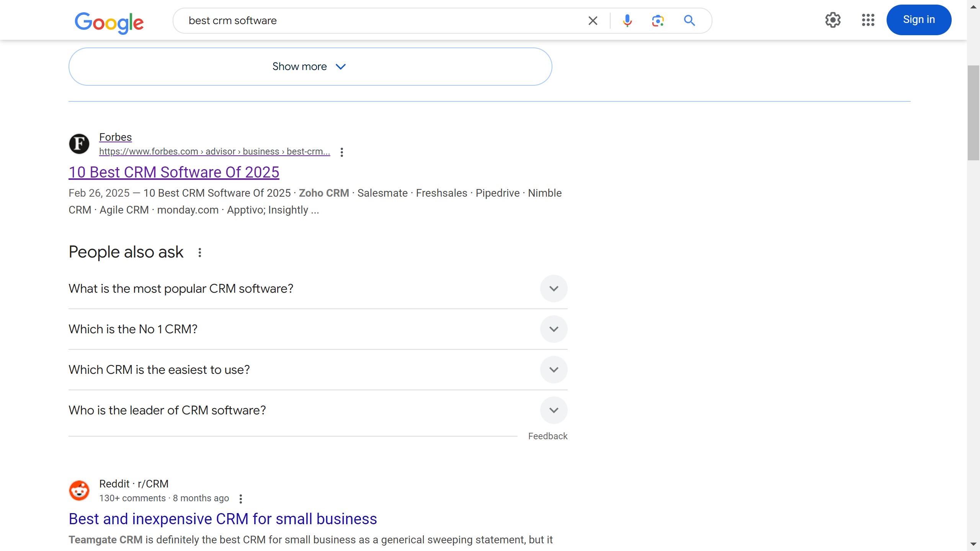Click inside the search text field

click(x=383, y=21)
